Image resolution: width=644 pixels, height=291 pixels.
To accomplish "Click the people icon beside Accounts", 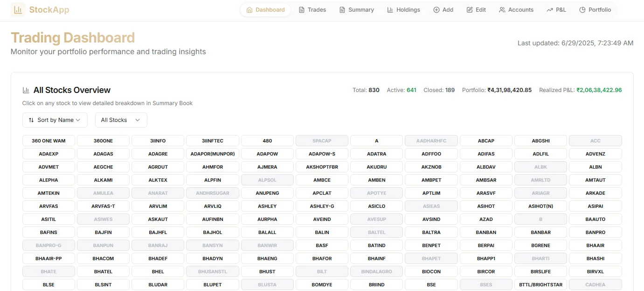I will [502, 10].
